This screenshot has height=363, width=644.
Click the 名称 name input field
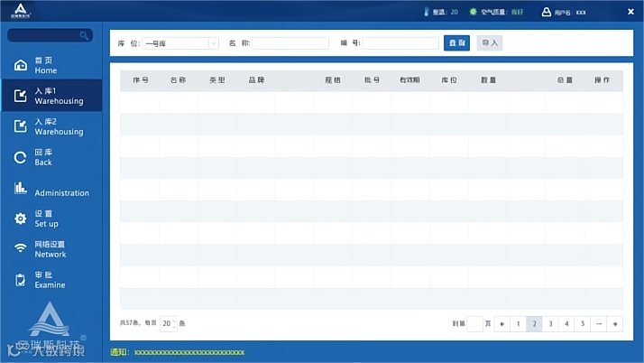pyautogui.click(x=290, y=43)
